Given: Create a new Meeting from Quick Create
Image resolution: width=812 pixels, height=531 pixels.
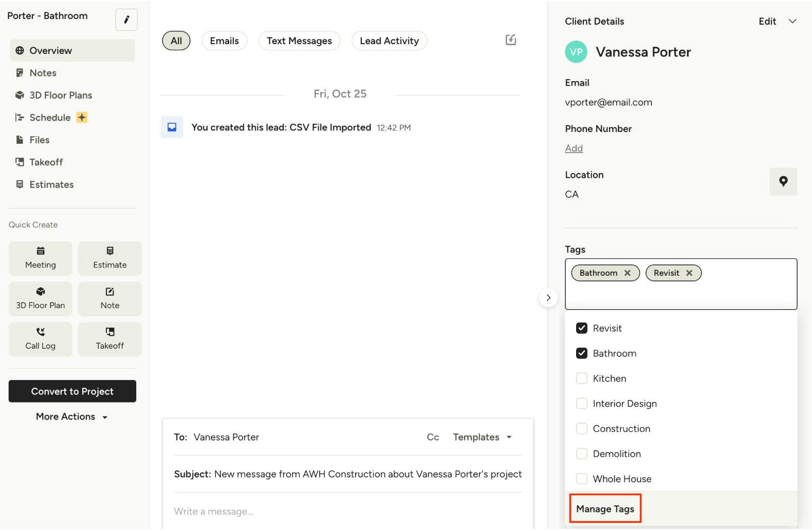Looking at the screenshot, I should click(41, 258).
